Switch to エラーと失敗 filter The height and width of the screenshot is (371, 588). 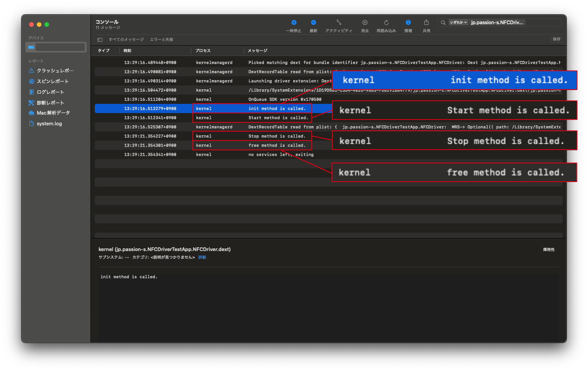(x=161, y=40)
